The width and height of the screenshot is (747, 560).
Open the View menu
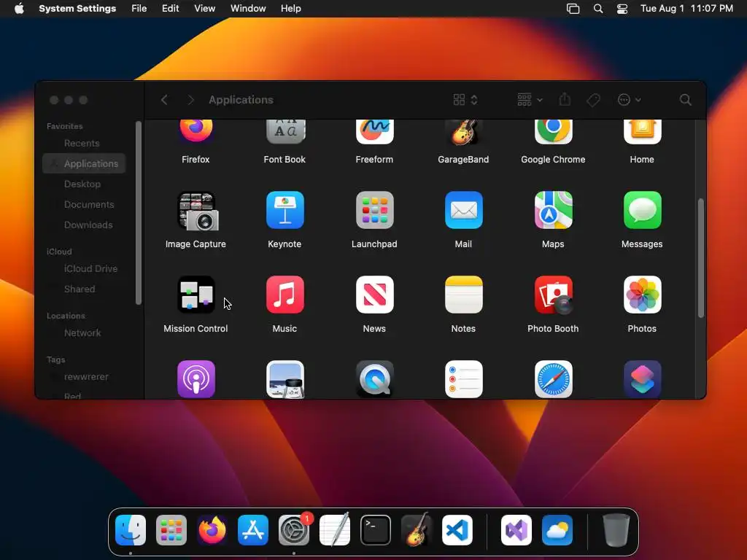(204, 8)
